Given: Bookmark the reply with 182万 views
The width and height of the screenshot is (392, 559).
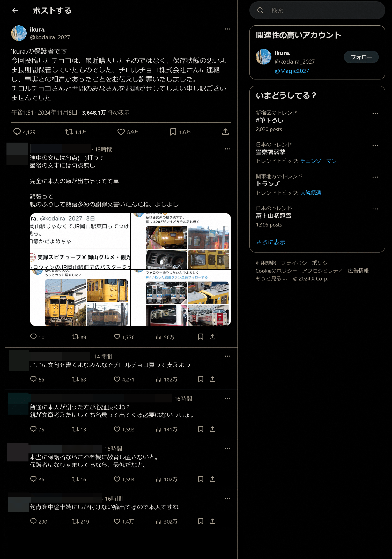Looking at the screenshot, I should pos(201,379).
